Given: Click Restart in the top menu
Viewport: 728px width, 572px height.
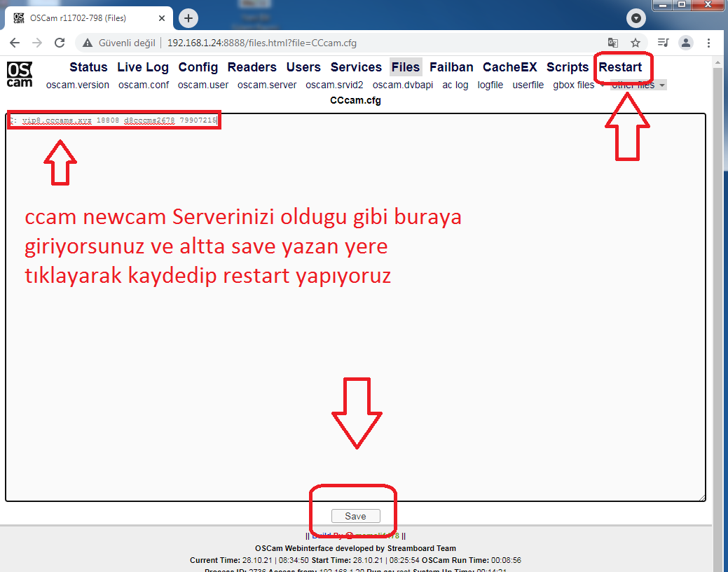Looking at the screenshot, I should click(x=620, y=67).
